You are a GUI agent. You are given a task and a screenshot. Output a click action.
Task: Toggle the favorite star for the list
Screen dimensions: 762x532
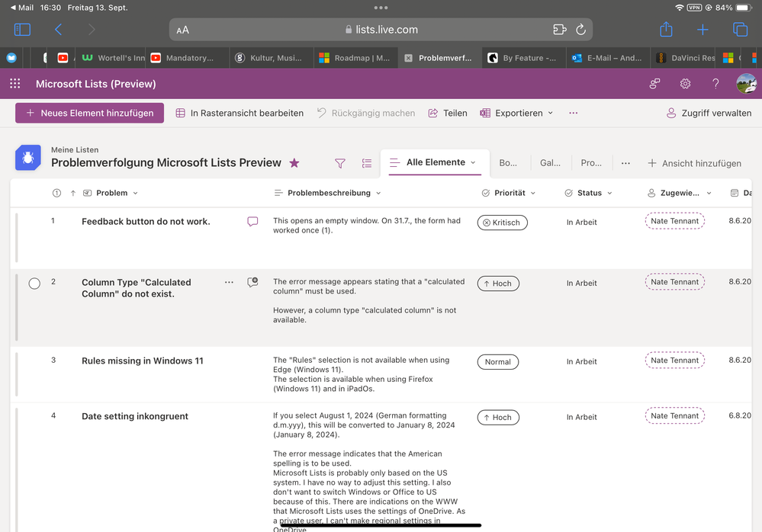(294, 163)
